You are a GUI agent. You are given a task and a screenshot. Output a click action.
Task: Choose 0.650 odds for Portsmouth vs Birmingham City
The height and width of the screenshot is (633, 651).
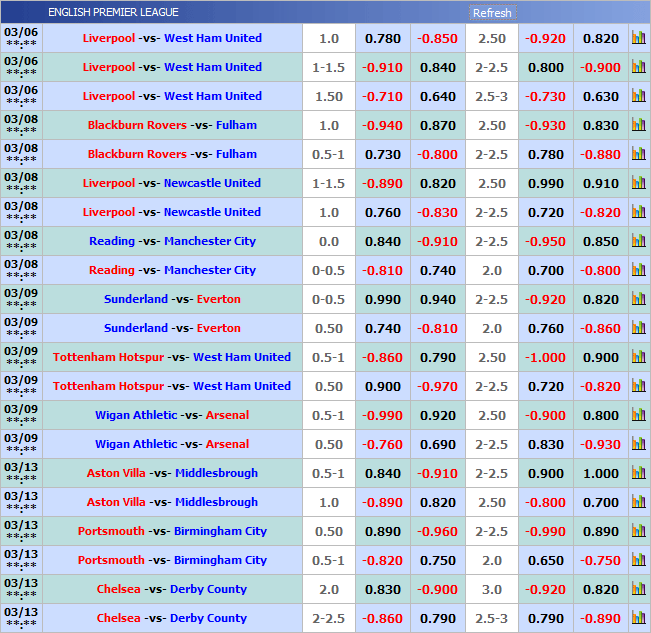pyautogui.click(x=546, y=561)
